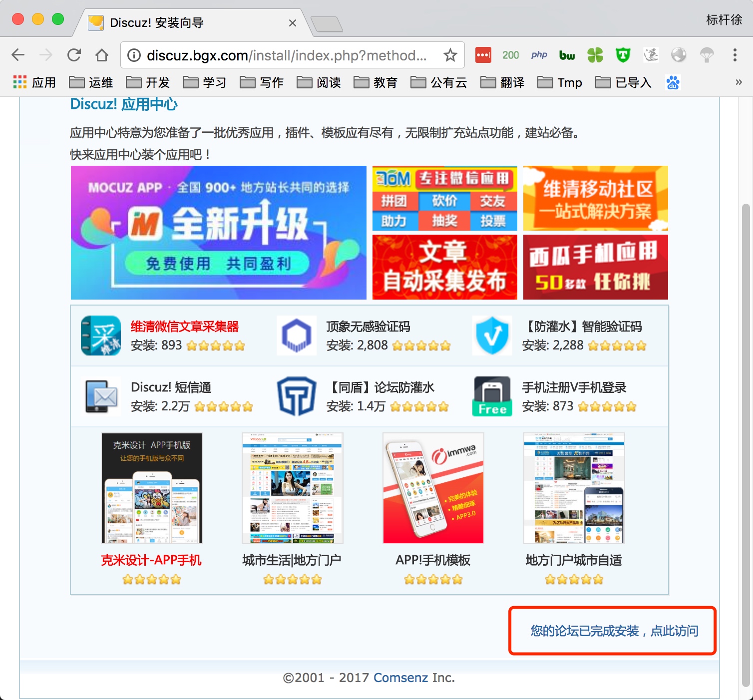
Task: Open the grey umbrella extension icon
Action: point(707,55)
